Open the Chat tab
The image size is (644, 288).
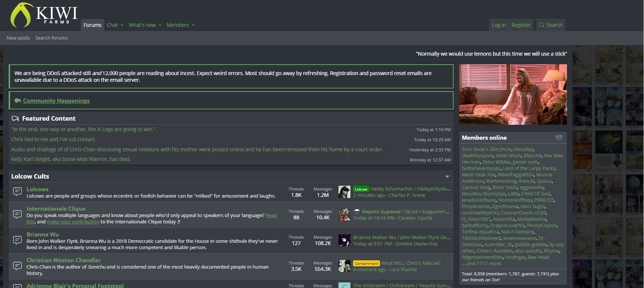click(112, 25)
